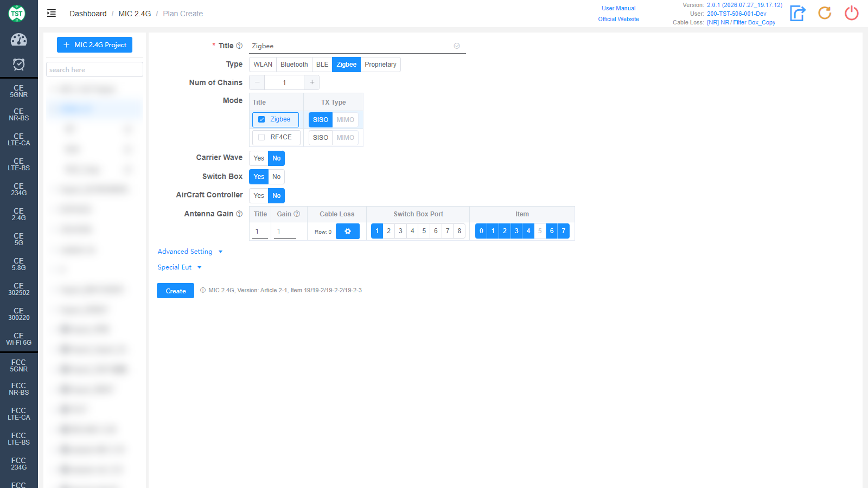Select the Bluetooth type tab
Viewport: 868px width, 488px height.
(x=294, y=65)
